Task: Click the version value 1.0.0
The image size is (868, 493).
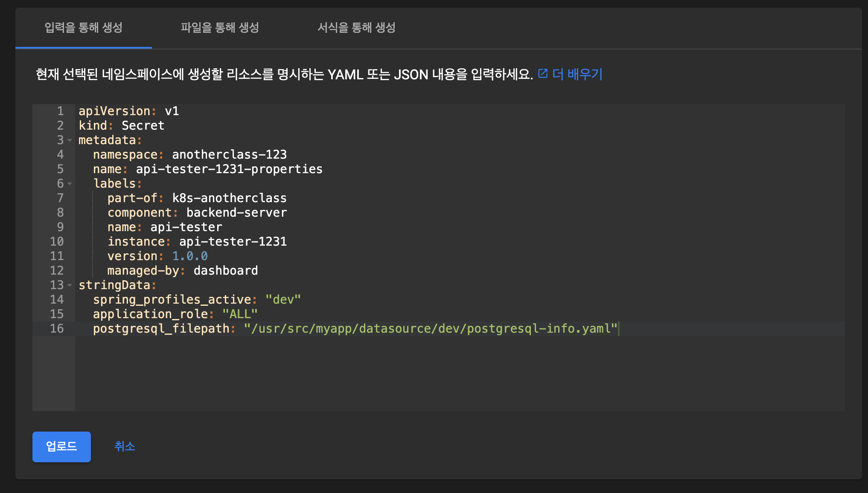Action: 189,256
